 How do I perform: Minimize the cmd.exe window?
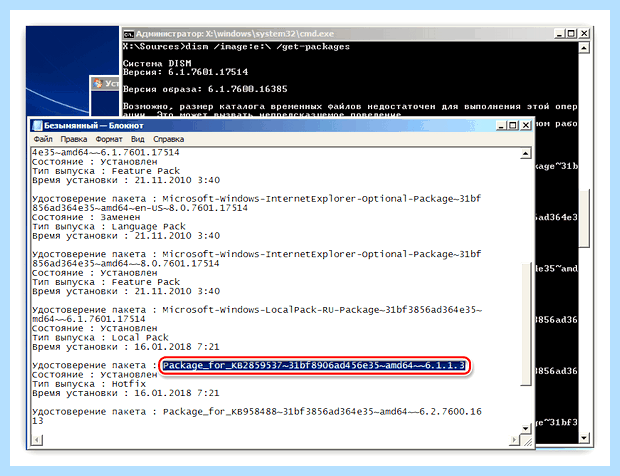tap(559, 34)
